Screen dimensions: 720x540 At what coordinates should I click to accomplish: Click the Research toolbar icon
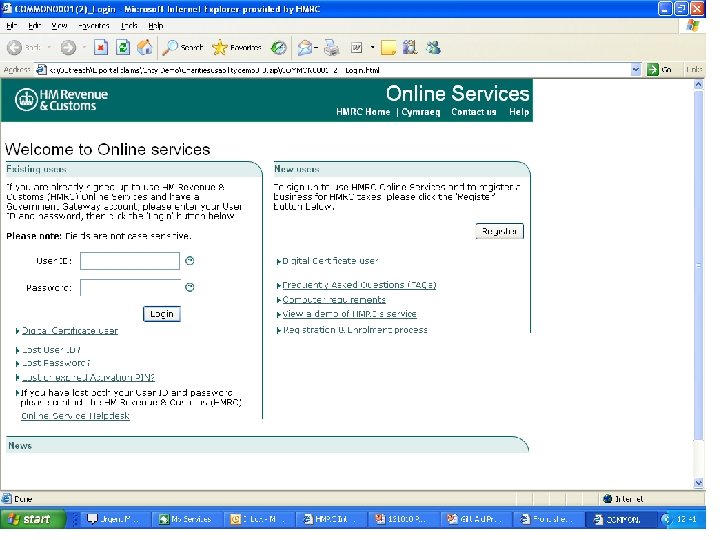point(410,47)
